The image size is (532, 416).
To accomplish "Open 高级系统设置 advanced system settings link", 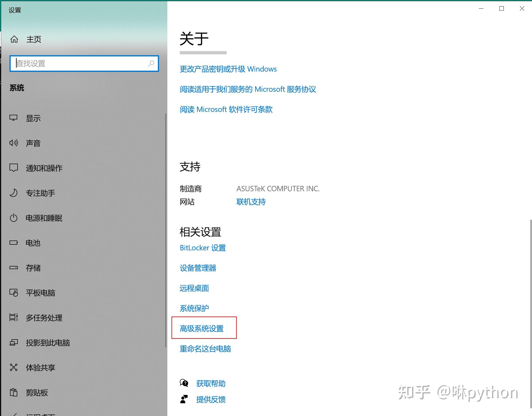I will pyautogui.click(x=201, y=328).
